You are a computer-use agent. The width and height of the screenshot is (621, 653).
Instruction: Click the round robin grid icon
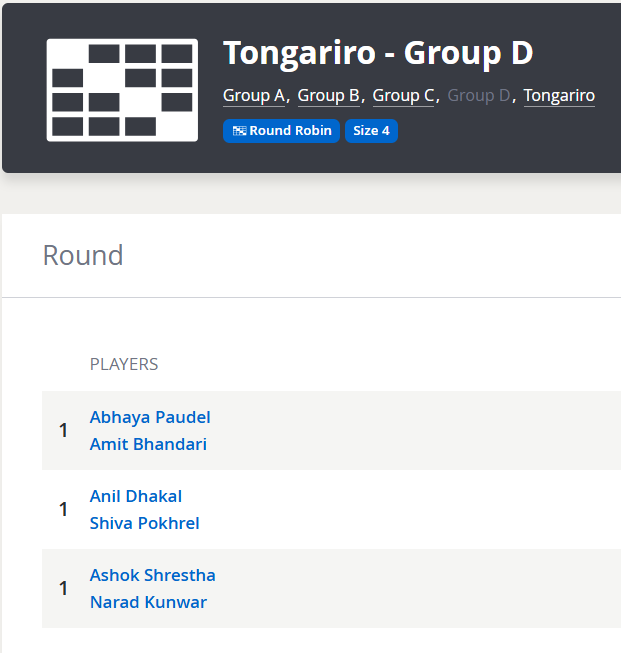(x=122, y=90)
